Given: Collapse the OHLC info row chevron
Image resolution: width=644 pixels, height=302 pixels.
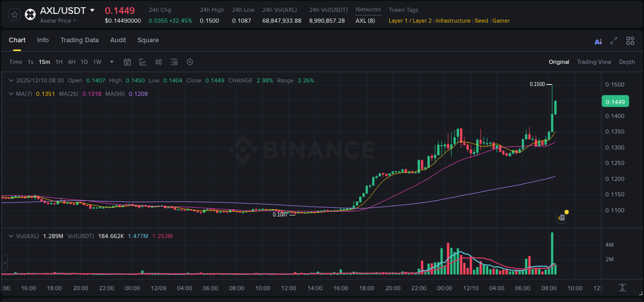Looking at the screenshot, I should click(11, 80).
